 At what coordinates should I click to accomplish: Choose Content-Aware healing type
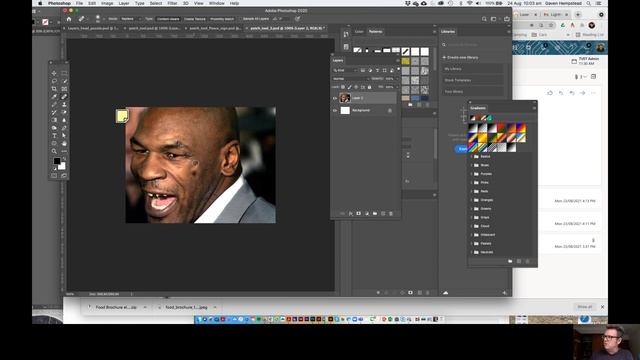[168, 19]
